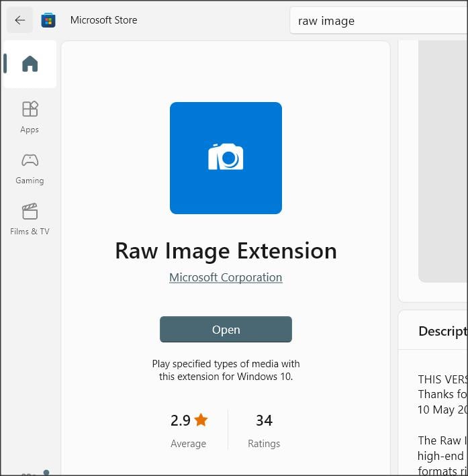Click the 'Play specified types of media' text
Screen dimensions: 468x476
pos(226,370)
